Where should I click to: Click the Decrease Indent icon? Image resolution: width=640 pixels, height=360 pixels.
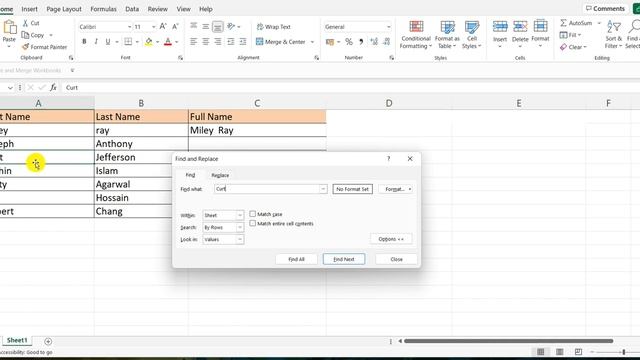pos(231,42)
